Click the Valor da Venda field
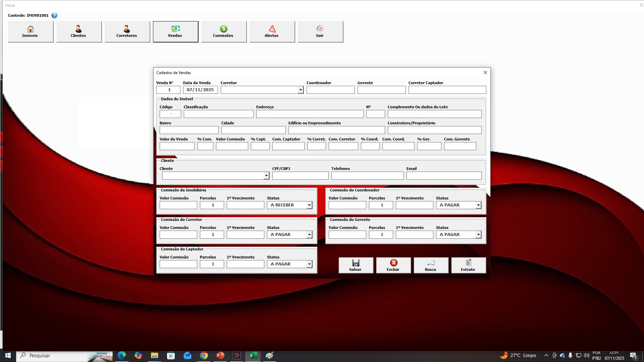644x362 pixels. click(177, 146)
